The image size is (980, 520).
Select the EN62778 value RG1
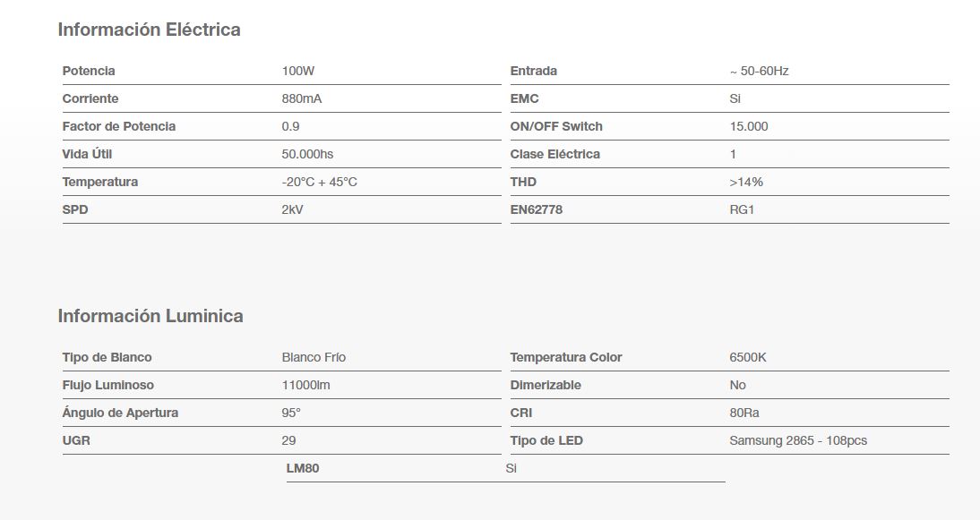[744, 209]
